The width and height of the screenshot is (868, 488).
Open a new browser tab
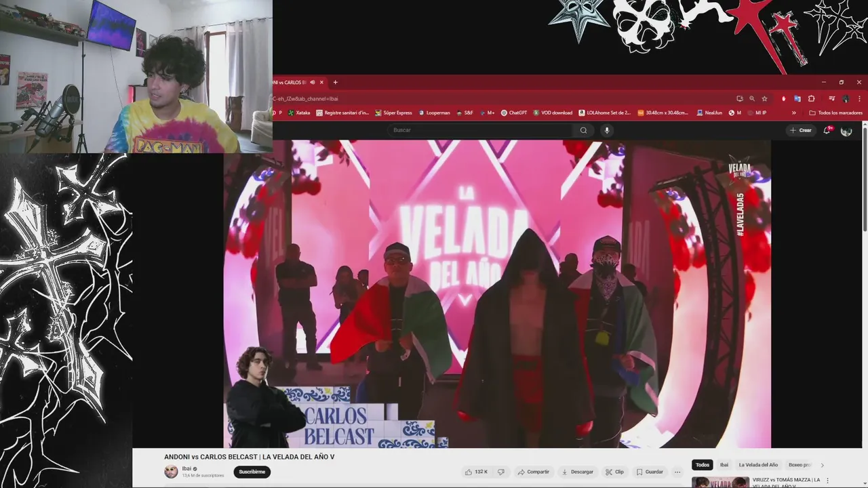coord(335,83)
